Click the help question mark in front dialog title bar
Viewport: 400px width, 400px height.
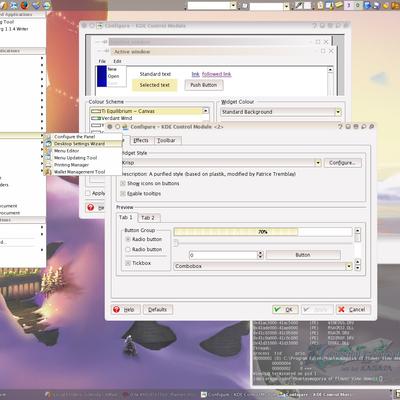340,127
